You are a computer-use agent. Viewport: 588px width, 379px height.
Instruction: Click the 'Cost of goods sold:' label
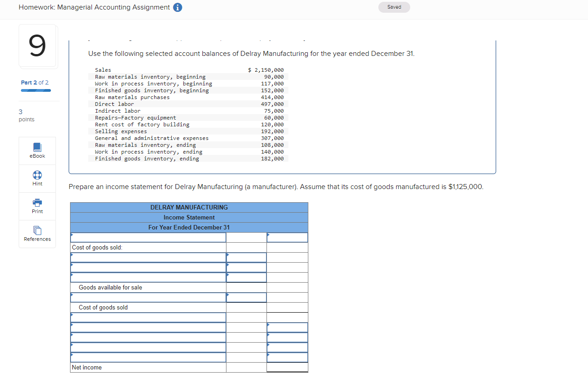(x=97, y=247)
